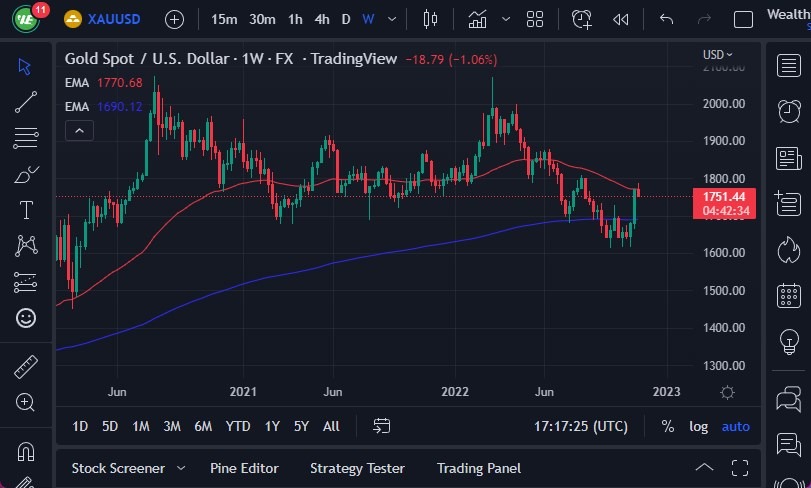Open the Strategy Tester tab
The image size is (811, 488).
click(x=357, y=468)
